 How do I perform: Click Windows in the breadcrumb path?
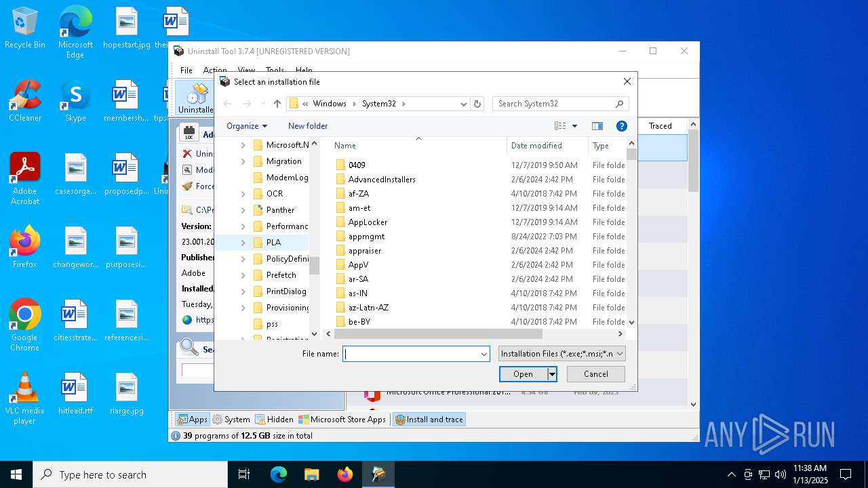(330, 104)
